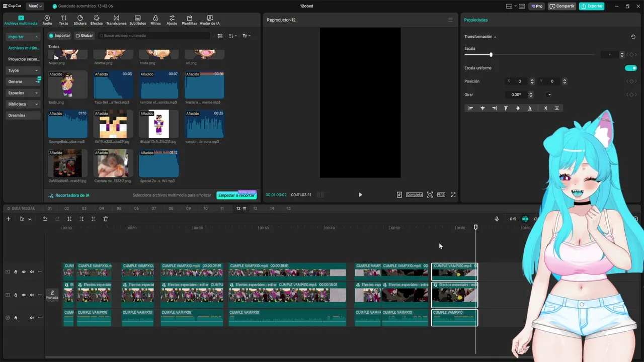The width and height of the screenshot is (644, 362).
Task: Click Empezar a recortar button
Action: pos(236,195)
